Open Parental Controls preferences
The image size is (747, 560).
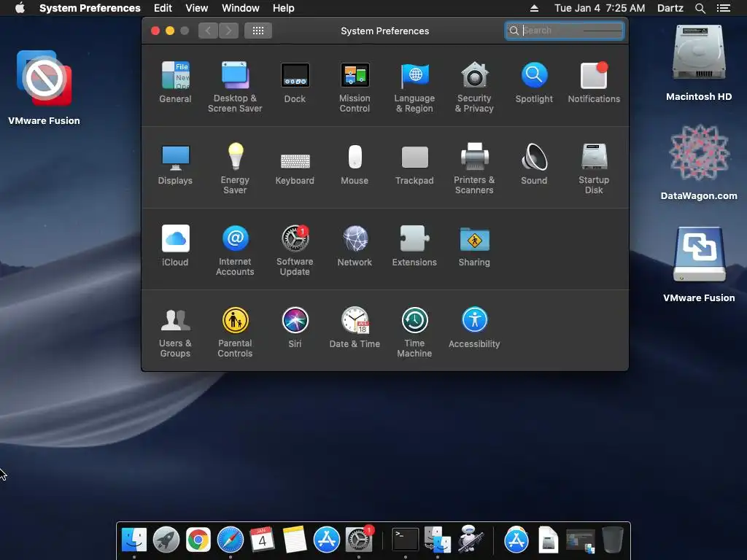(x=235, y=332)
